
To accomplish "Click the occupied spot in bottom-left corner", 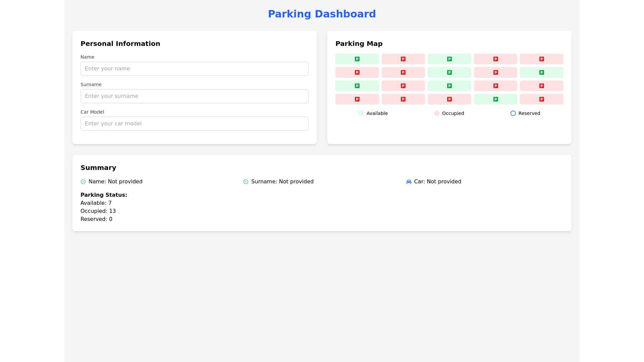I will click(357, 99).
